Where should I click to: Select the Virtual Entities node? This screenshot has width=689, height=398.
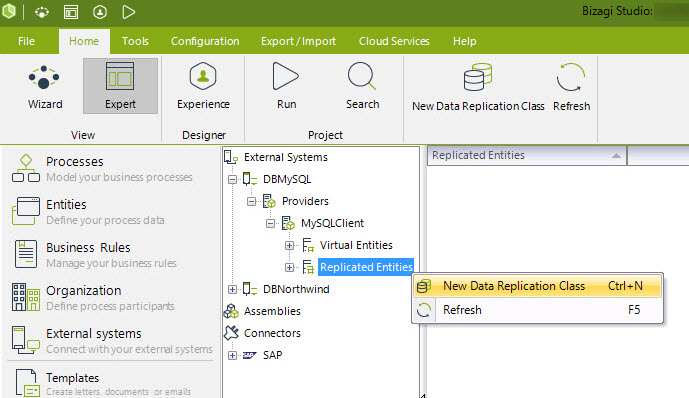tap(356, 245)
